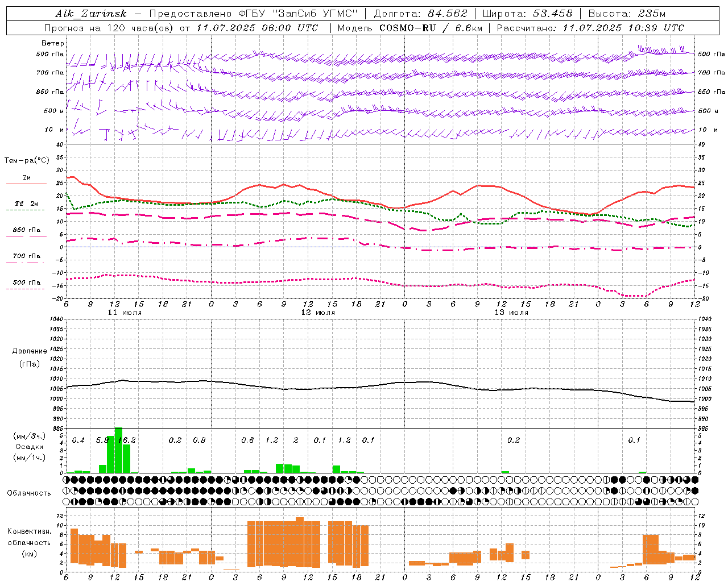Click the 0.4 precipitation amount value
Screen dimensions: 728x582
click(78, 440)
